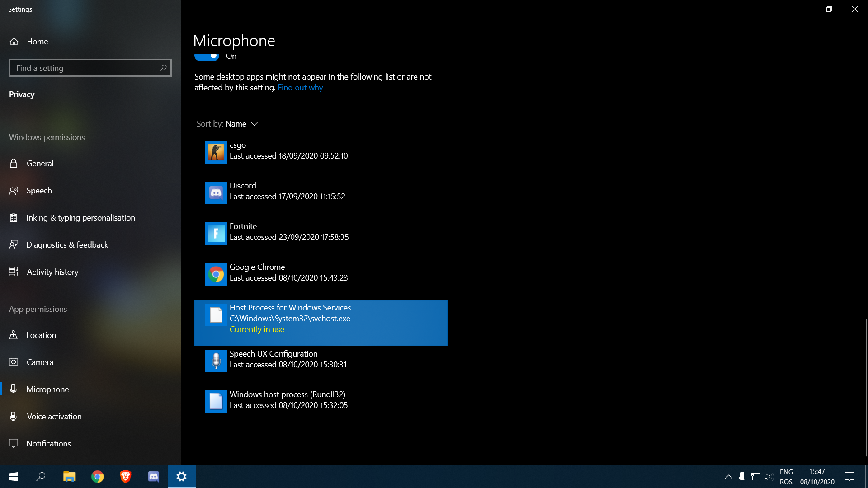Open Brave browser from the taskbar
Viewport: 868px width, 488px height.
coord(125,477)
